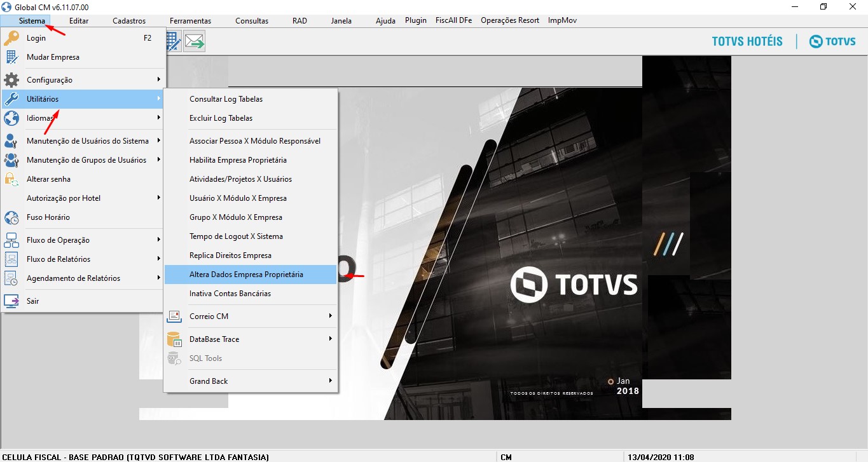Open the Consultas menu

[x=252, y=21]
